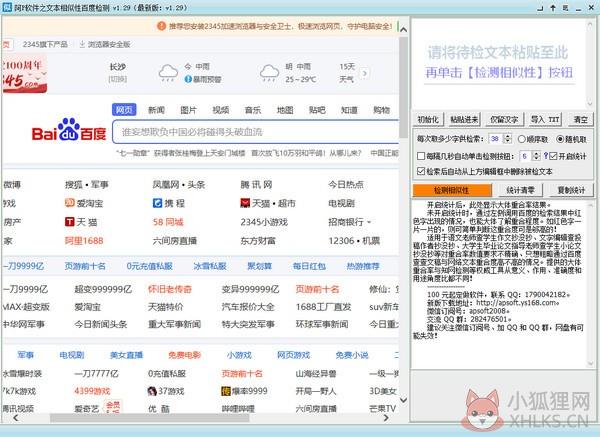Viewport: 600px width, 437px height.
Task: Switch to the 新闻 search tab
Action: coord(156,110)
